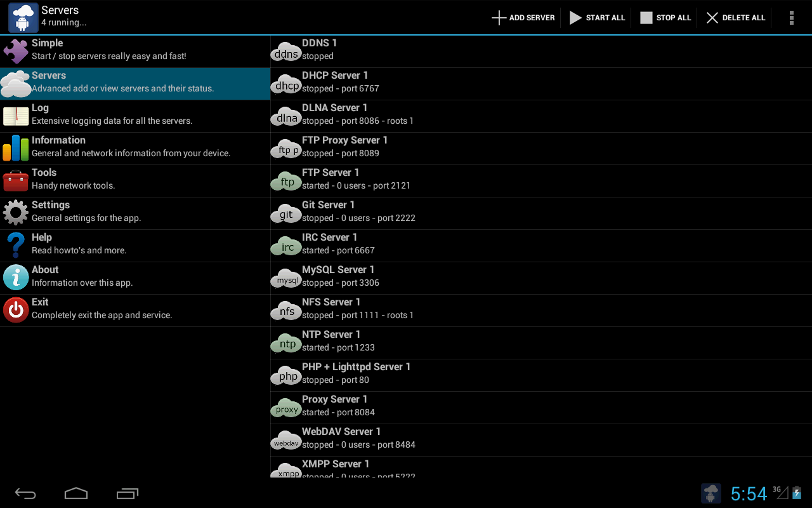Tap the red Exit power icon
This screenshot has height=508, width=812.
pos(16,310)
